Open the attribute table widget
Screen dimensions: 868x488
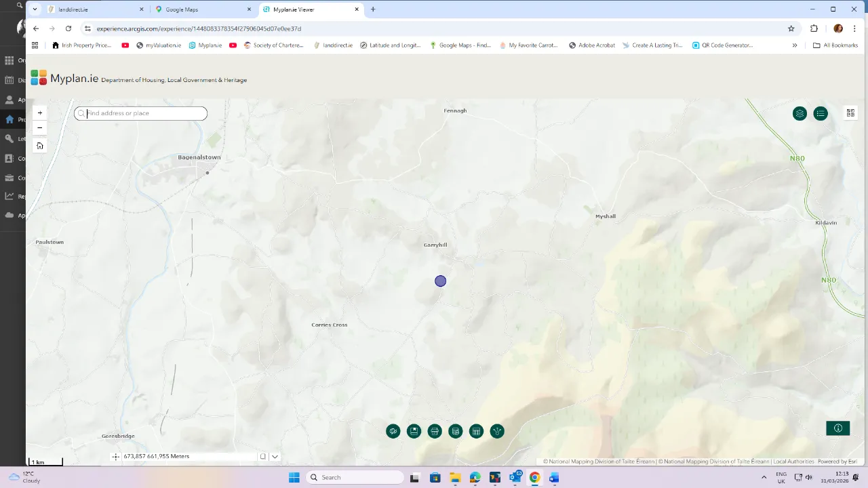(476, 431)
